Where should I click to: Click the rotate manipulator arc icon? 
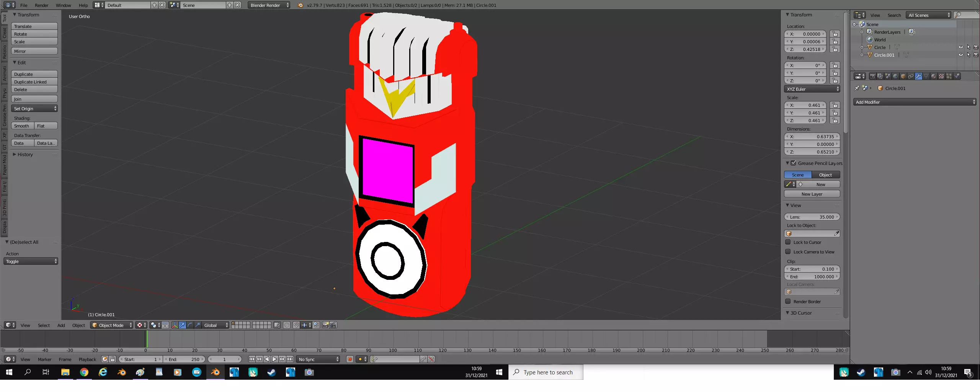[x=190, y=325]
